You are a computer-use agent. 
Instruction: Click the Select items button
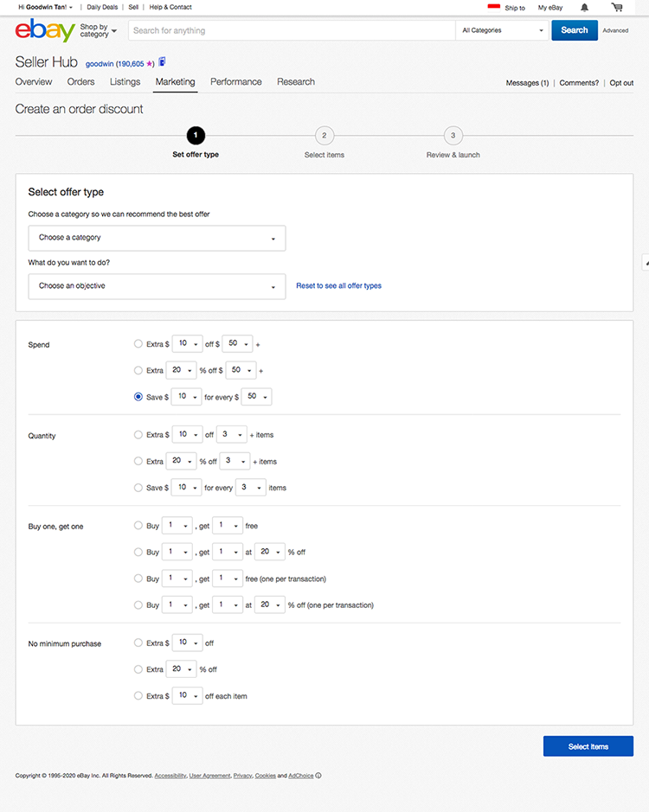pos(588,746)
